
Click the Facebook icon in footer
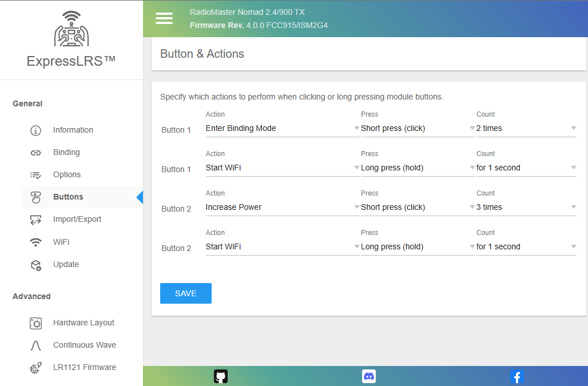(x=517, y=376)
